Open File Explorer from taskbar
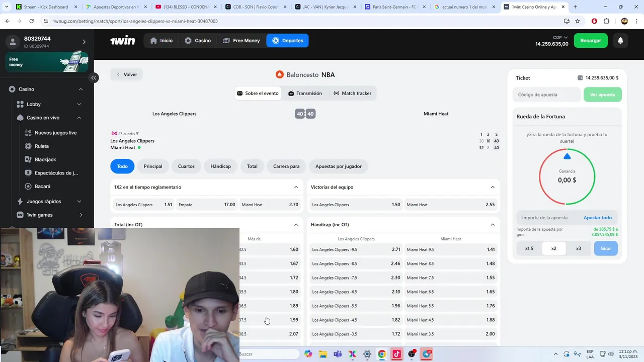644x362 pixels. [323, 354]
